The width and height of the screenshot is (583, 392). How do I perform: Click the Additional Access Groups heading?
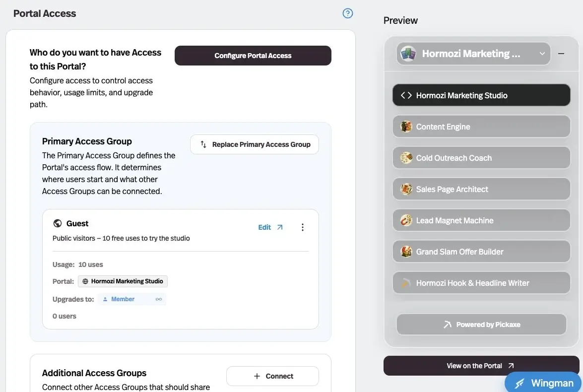point(94,373)
